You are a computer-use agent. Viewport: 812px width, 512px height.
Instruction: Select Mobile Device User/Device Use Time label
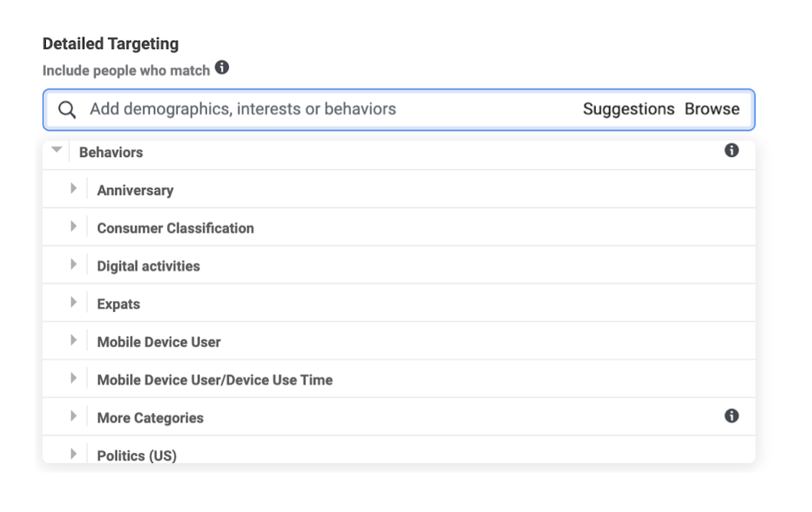pyautogui.click(x=215, y=380)
